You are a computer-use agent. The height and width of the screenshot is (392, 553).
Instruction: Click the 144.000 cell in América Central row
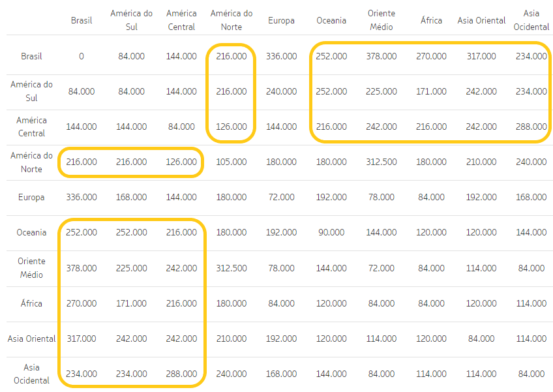point(81,127)
